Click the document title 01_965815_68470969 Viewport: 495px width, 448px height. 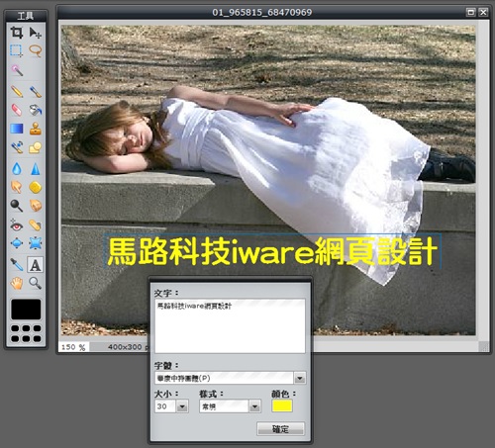[x=262, y=13]
